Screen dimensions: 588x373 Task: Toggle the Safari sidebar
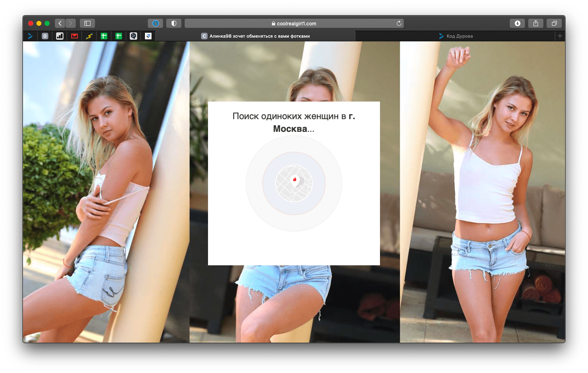[x=87, y=23]
